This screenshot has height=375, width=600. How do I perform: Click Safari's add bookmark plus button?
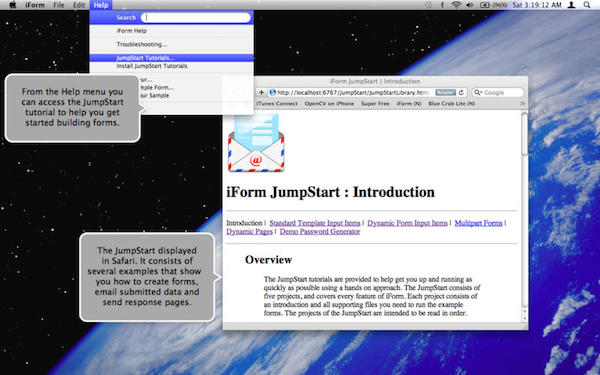(261, 93)
